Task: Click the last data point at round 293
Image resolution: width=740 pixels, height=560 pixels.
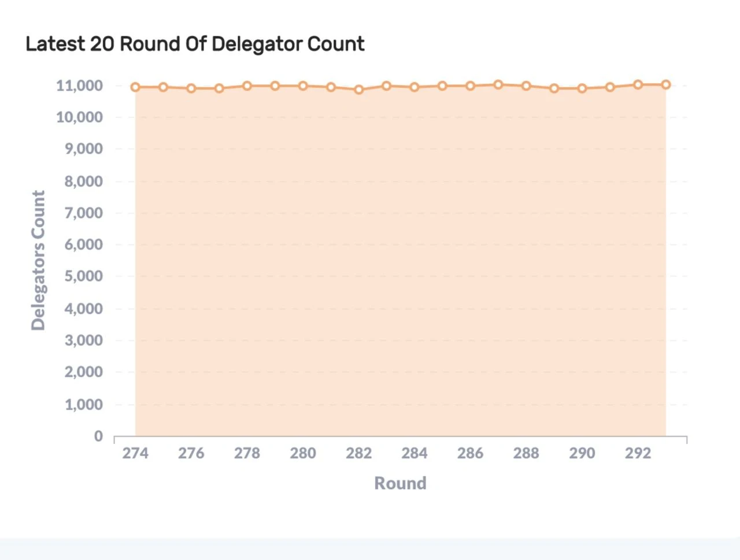Action: (x=666, y=84)
